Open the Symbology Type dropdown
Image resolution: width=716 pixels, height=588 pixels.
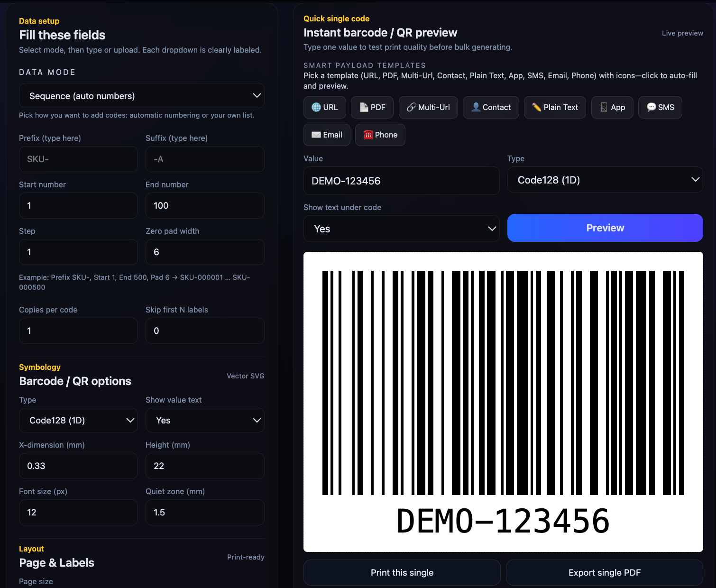tap(78, 420)
